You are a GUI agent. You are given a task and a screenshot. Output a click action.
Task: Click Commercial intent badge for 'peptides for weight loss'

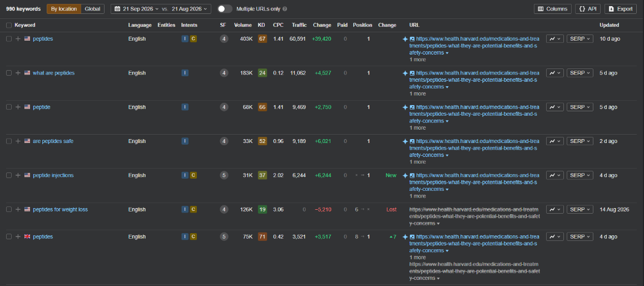193,209
